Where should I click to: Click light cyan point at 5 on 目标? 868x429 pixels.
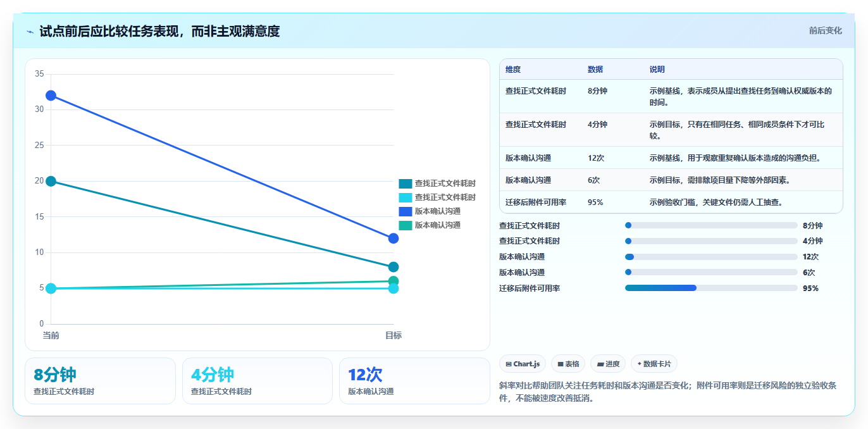coord(394,289)
